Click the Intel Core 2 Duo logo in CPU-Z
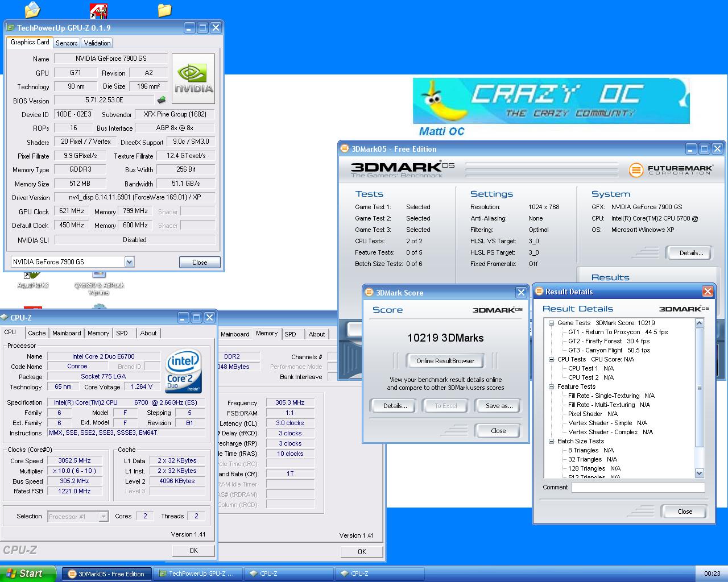This screenshot has width=728, height=582. point(184,371)
